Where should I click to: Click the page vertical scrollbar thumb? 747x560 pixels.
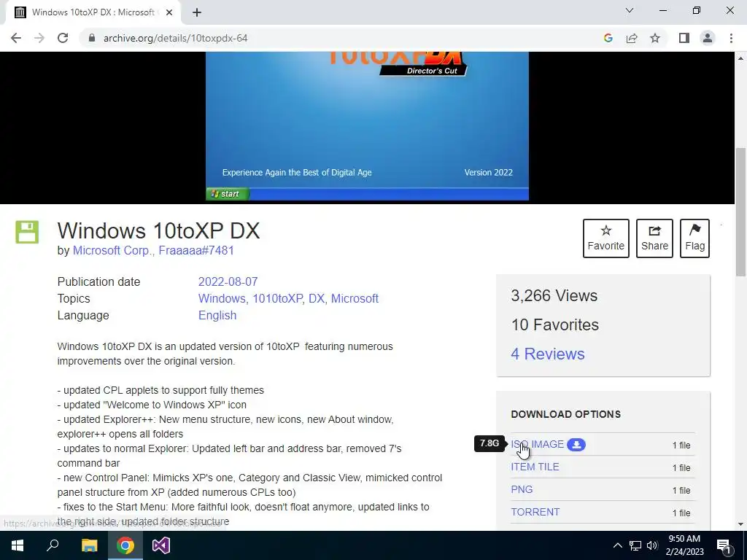[x=741, y=212]
